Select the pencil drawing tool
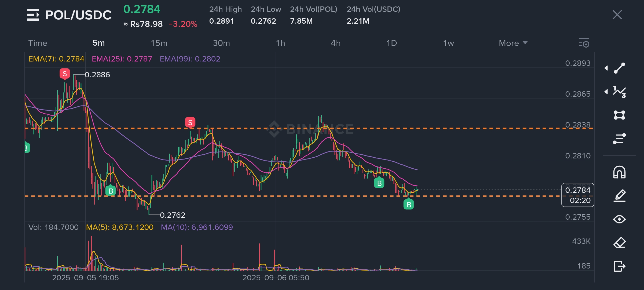 click(619, 196)
